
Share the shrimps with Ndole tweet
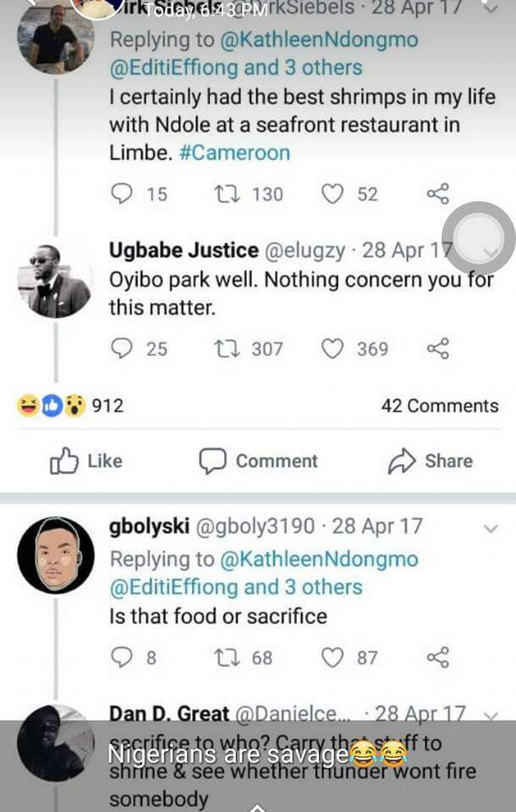437,195
